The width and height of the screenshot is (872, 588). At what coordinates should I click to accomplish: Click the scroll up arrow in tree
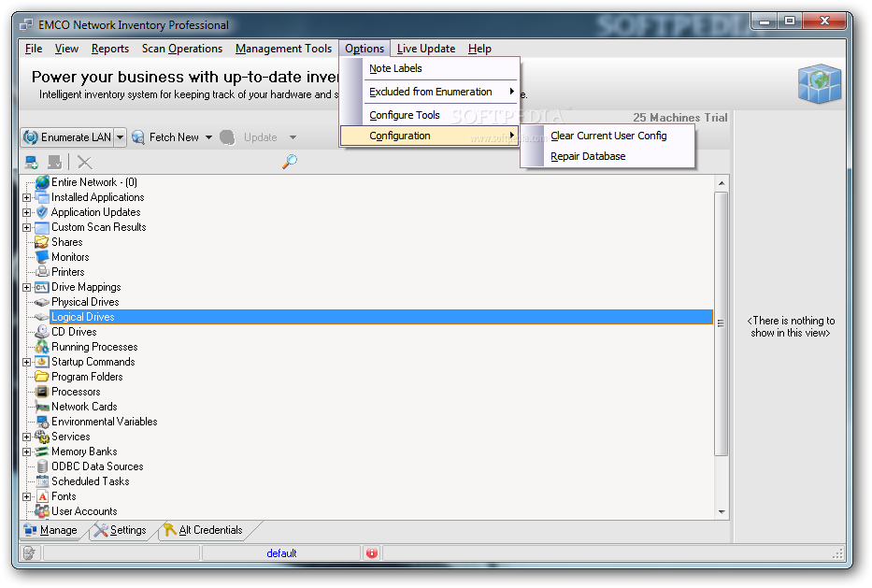click(x=722, y=182)
